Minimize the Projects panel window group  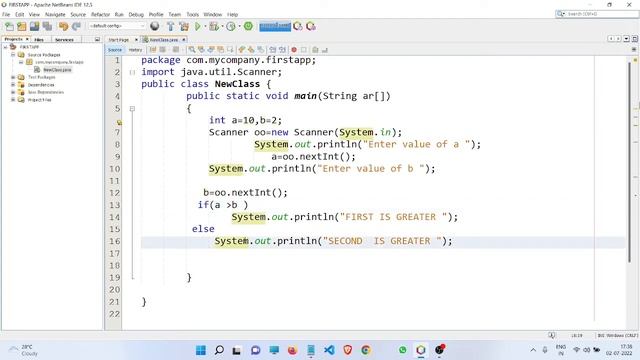point(97,40)
